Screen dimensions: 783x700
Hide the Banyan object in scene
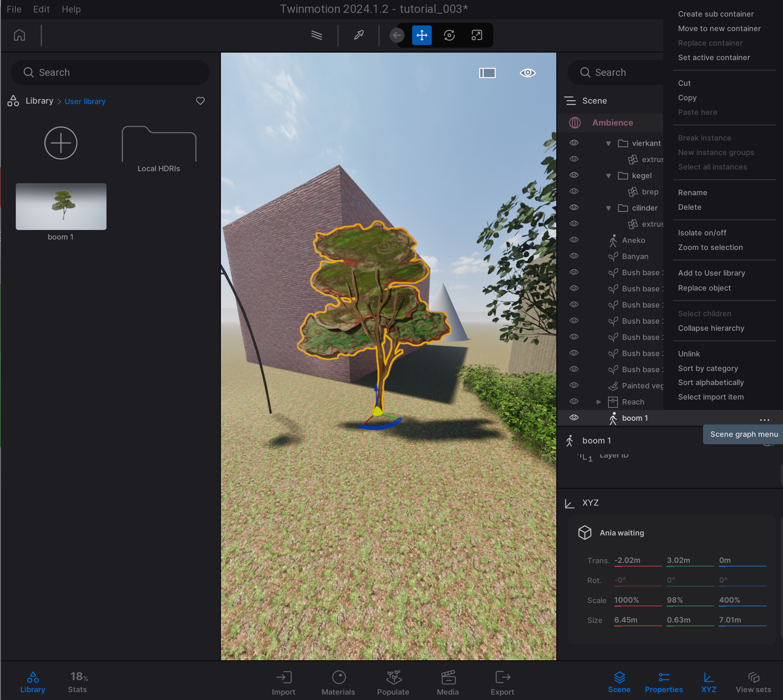574,256
